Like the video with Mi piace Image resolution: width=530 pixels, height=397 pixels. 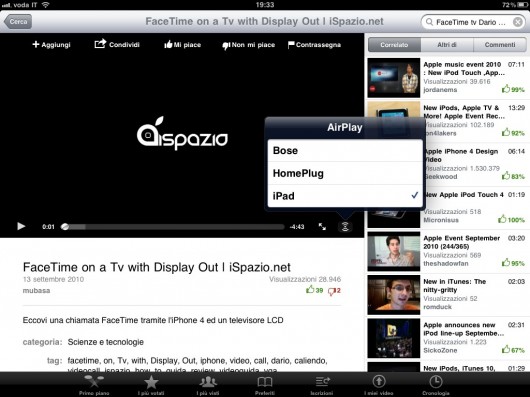click(x=183, y=45)
